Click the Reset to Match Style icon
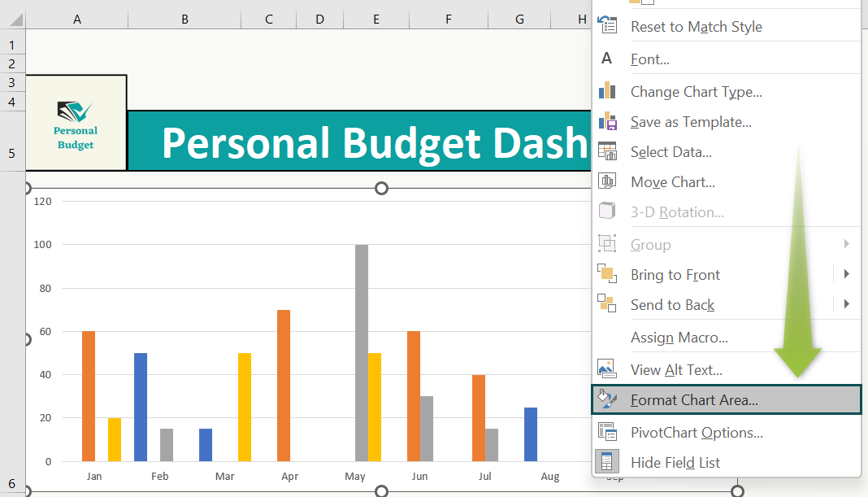The height and width of the screenshot is (497, 868). [x=607, y=25]
